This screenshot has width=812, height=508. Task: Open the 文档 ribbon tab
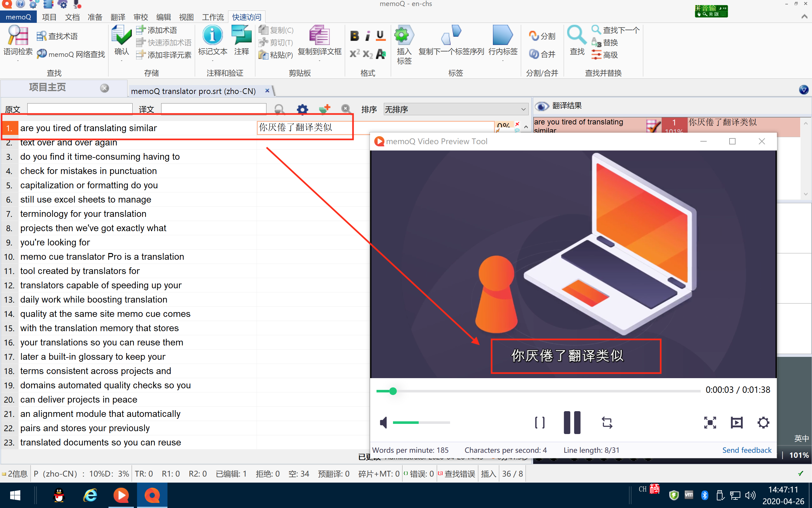coord(72,17)
